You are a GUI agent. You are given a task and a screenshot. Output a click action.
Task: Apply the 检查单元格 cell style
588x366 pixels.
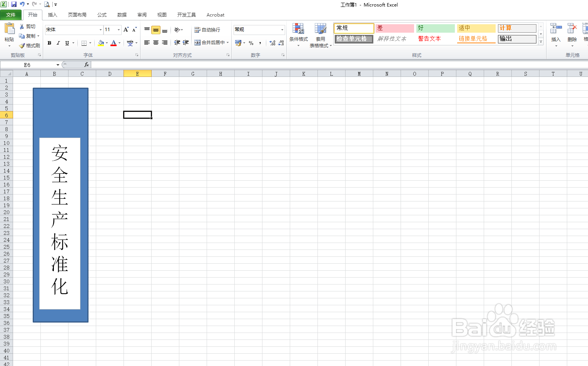[x=354, y=39]
